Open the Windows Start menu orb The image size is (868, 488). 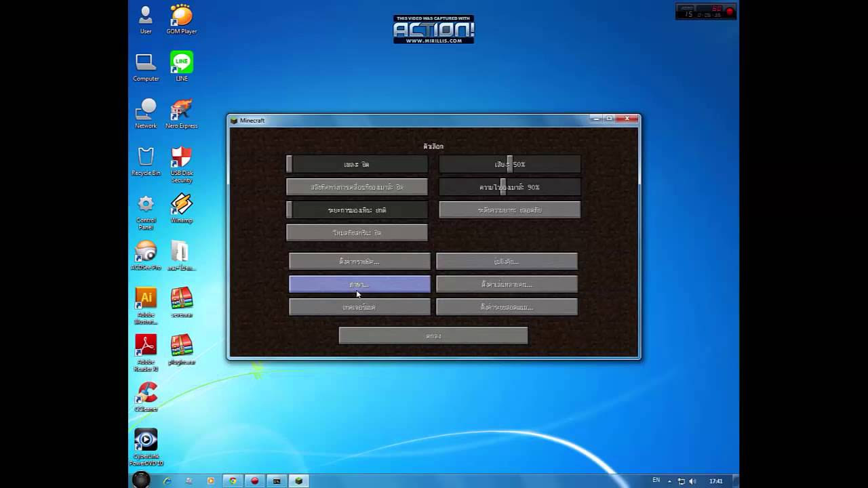click(140, 480)
